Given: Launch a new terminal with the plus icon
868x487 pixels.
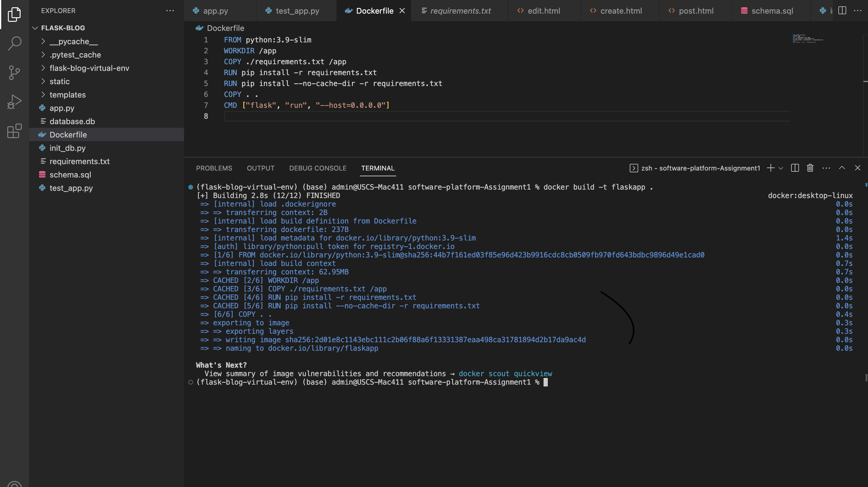Looking at the screenshot, I should [x=771, y=167].
